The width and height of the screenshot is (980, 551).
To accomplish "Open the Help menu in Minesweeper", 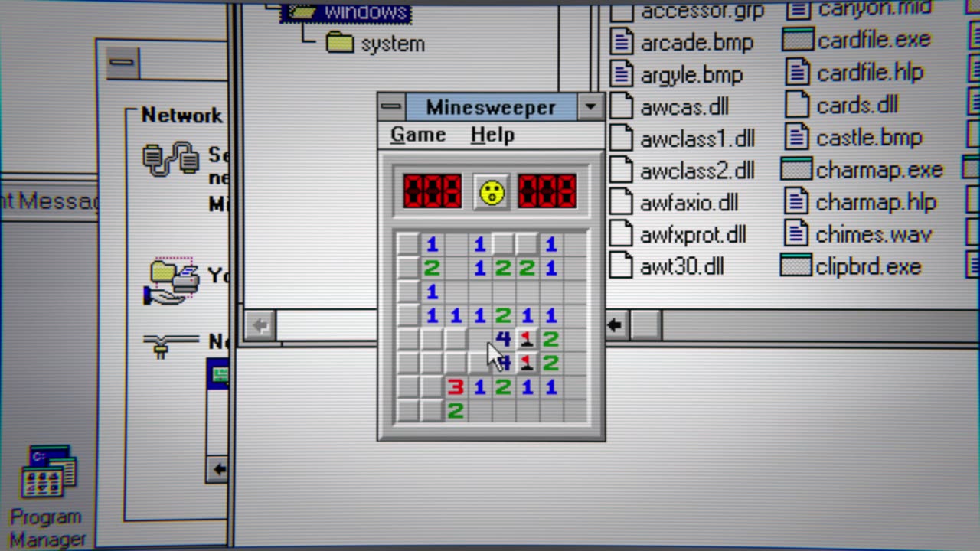I will [x=492, y=135].
